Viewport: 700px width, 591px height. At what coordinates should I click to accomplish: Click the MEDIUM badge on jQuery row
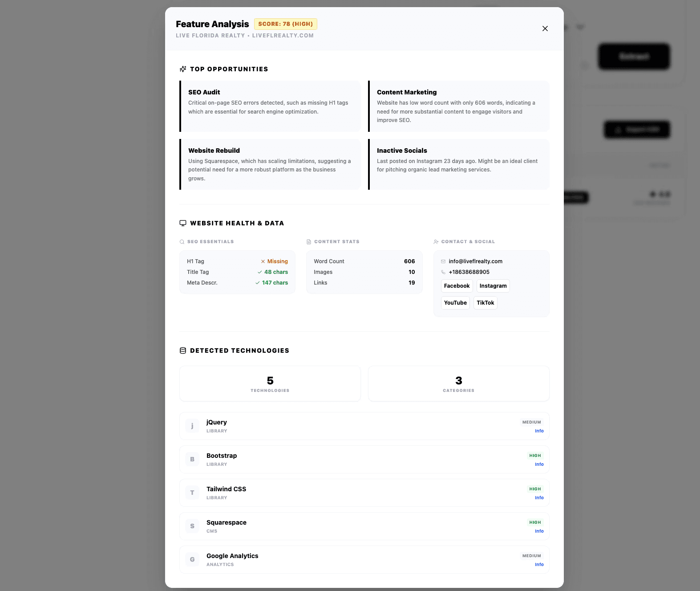532,422
